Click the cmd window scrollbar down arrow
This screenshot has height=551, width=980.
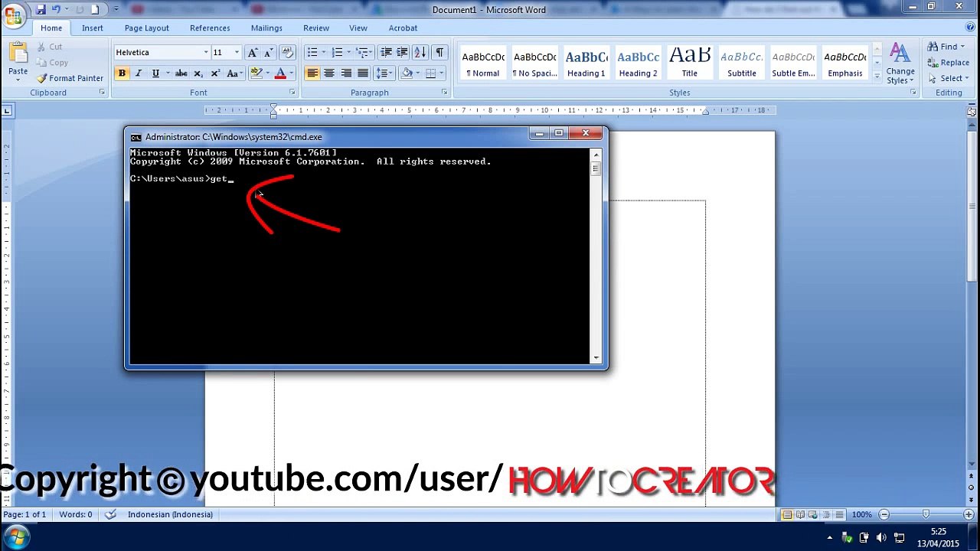coord(596,358)
